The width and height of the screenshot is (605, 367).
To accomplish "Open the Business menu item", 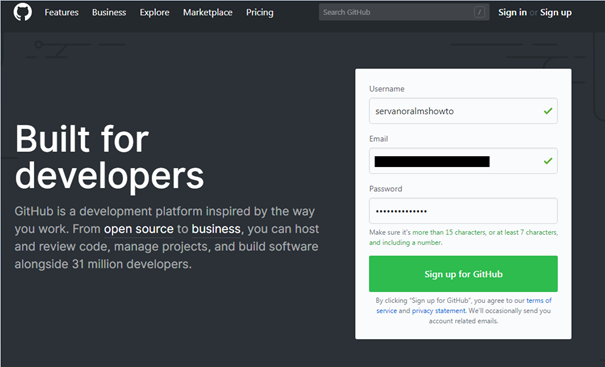I will coord(109,12).
